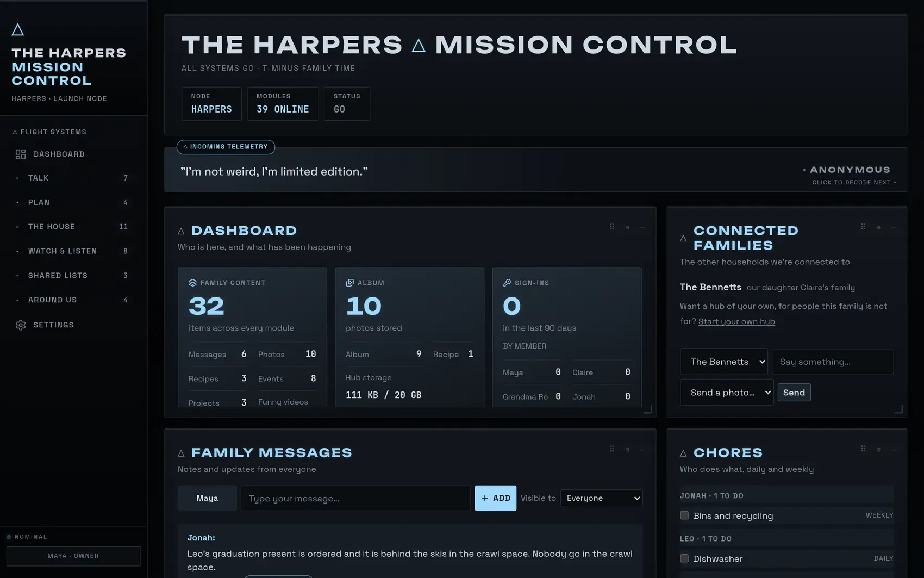Click the Connected Families pop-out icon

(x=878, y=227)
